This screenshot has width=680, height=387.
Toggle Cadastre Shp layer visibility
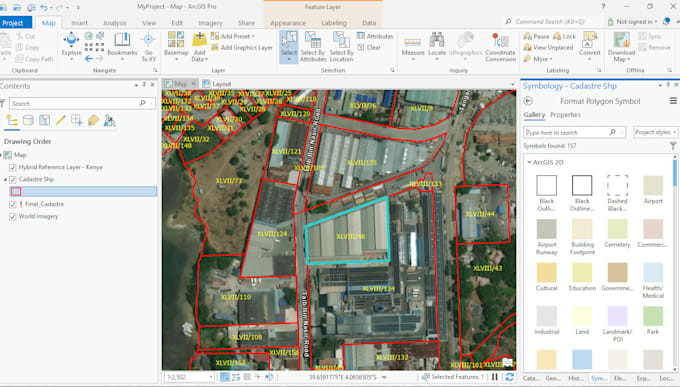click(x=13, y=179)
